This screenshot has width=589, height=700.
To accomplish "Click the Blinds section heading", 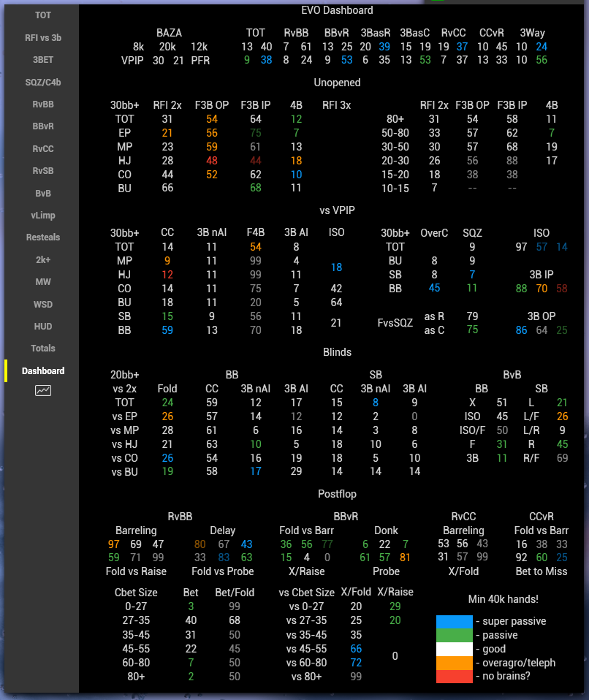I will coord(337,352).
